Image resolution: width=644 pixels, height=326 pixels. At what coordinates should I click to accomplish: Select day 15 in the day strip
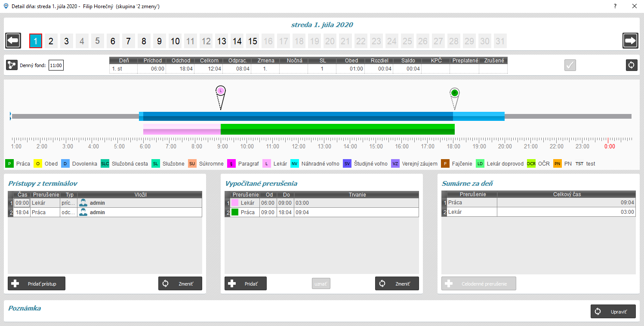[x=253, y=41]
